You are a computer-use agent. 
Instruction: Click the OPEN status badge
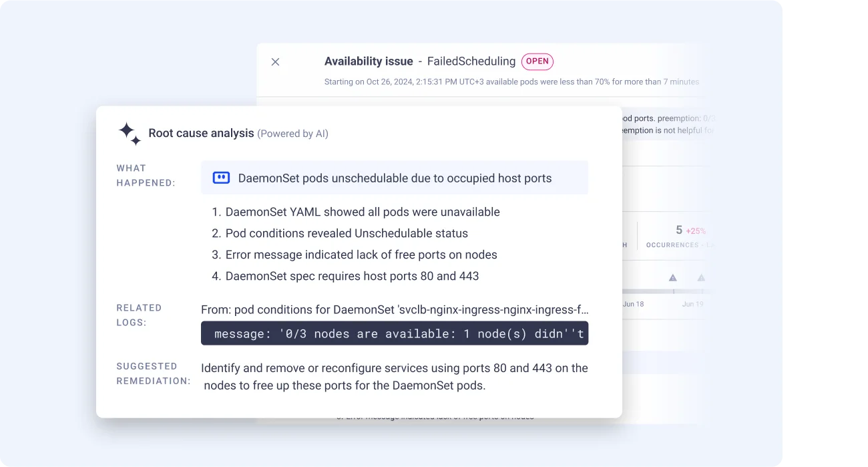click(x=537, y=61)
